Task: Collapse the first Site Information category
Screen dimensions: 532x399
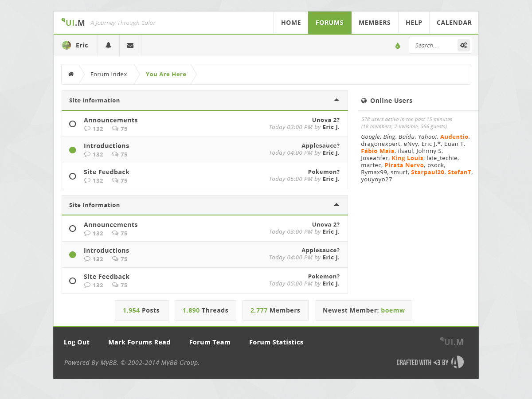Action: [336, 100]
